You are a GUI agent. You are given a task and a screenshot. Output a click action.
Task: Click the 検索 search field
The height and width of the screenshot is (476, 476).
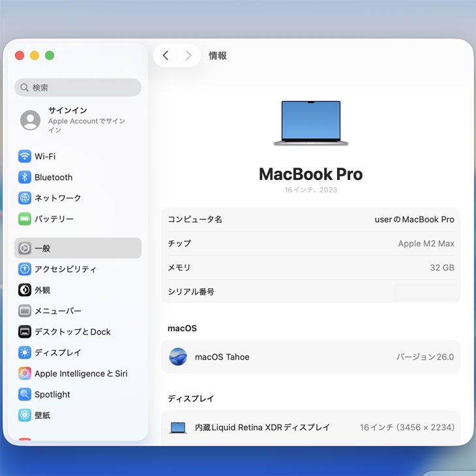78,87
